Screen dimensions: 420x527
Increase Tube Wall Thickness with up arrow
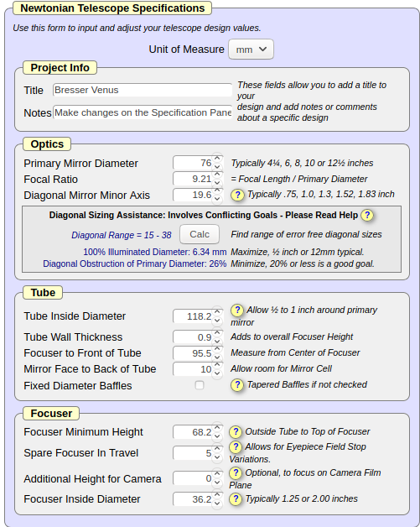point(217,332)
